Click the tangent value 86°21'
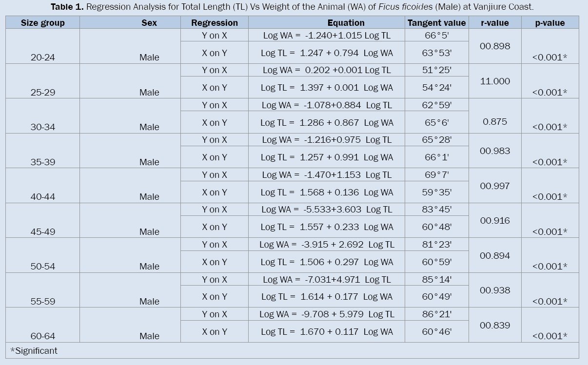The height and width of the screenshot is (365, 588). pyautogui.click(x=436, y=314)
